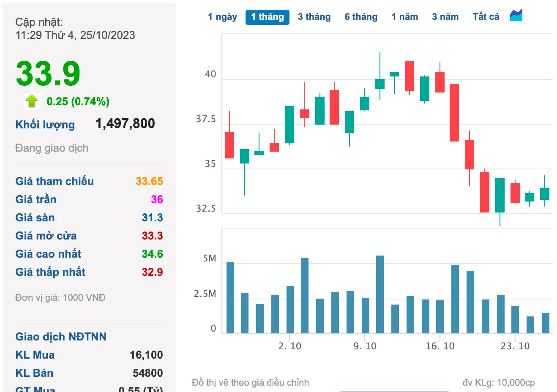Click the highest price value 34.6
The height and width of the screenshot is (392, 557).
point(152,254)
